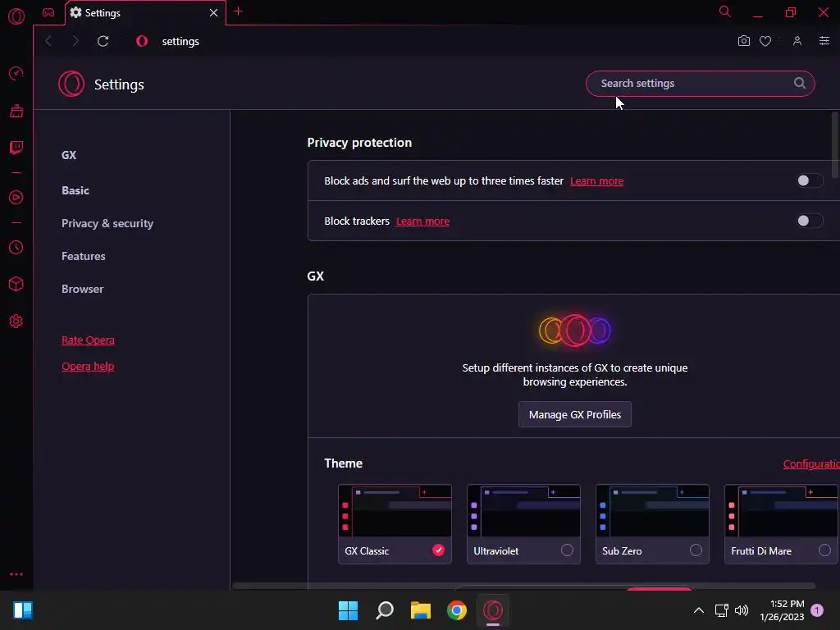The width and height of the screenshot is (840, 630).
Task: Open volume control in system tray
Action: tap(742, 610)
